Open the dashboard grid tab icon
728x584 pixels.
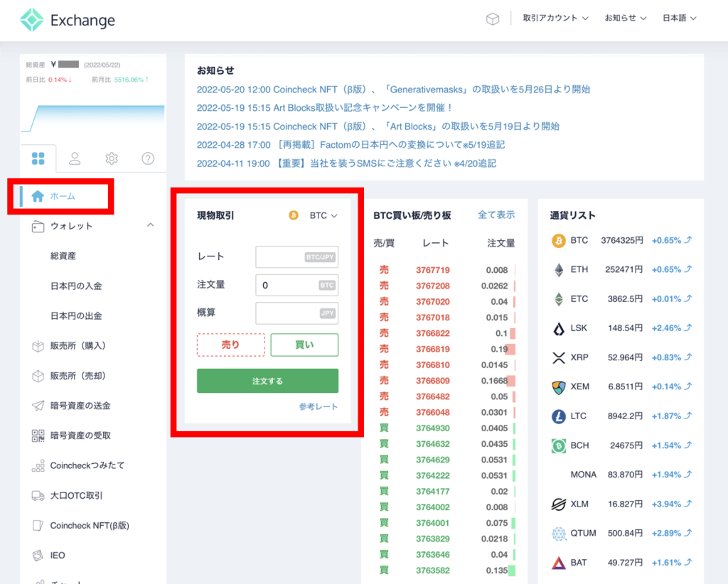point(38,158)
